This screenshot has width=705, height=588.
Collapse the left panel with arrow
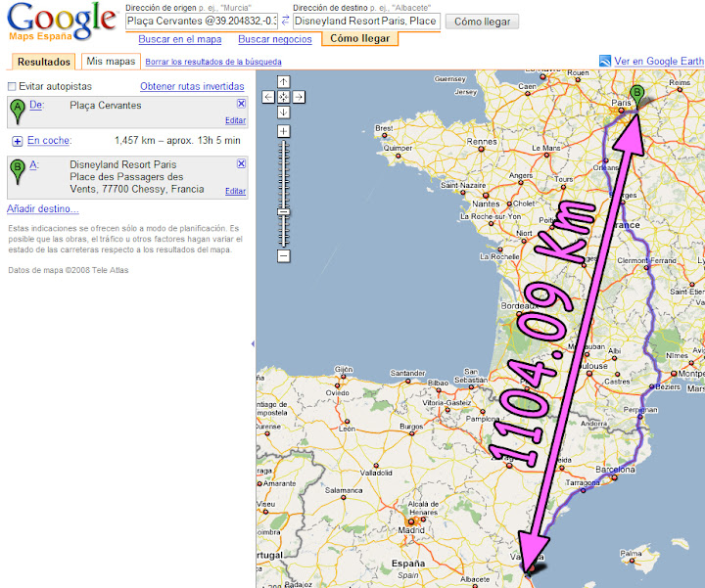(x=253, y=343)
